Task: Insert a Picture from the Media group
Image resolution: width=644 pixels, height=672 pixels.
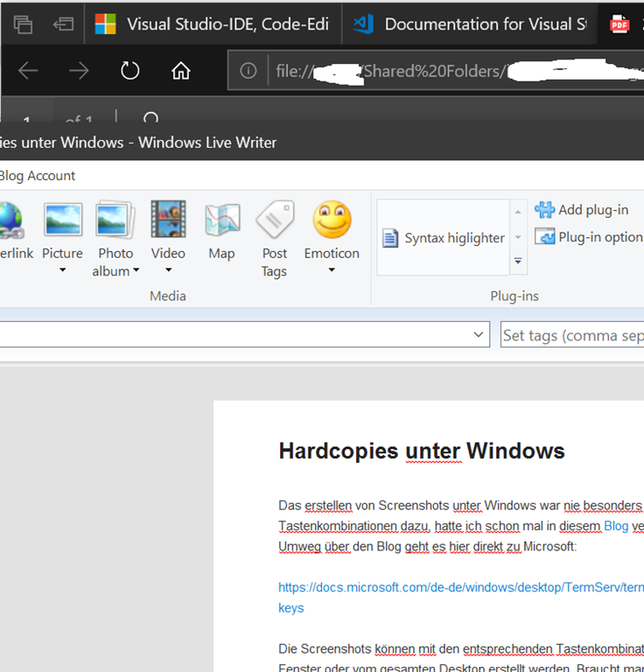Action: pos(62,221)
